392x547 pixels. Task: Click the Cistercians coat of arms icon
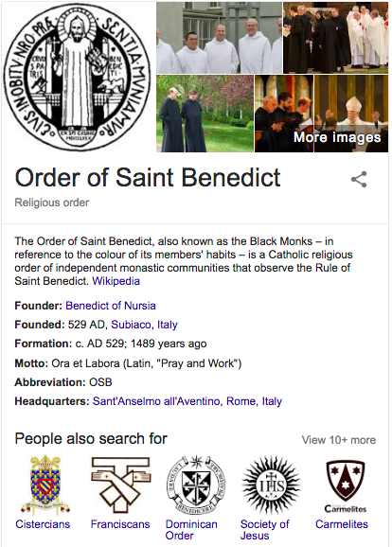(x=45, y=485)
